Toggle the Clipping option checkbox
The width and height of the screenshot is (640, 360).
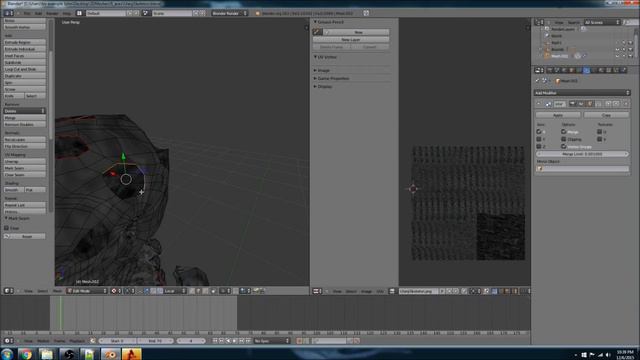pyautogui.click(x=564, y=139)
